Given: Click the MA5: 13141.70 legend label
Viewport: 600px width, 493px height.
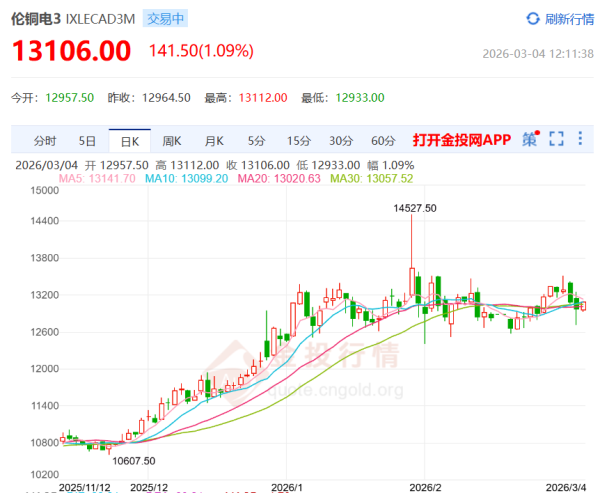Looking at the screenshot, I should pyautogui.click(x=97, y=179).
